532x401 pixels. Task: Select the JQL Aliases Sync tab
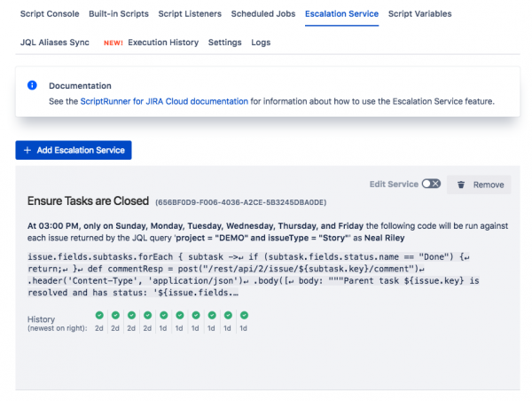pyautogui.click(x=55, y=43)
